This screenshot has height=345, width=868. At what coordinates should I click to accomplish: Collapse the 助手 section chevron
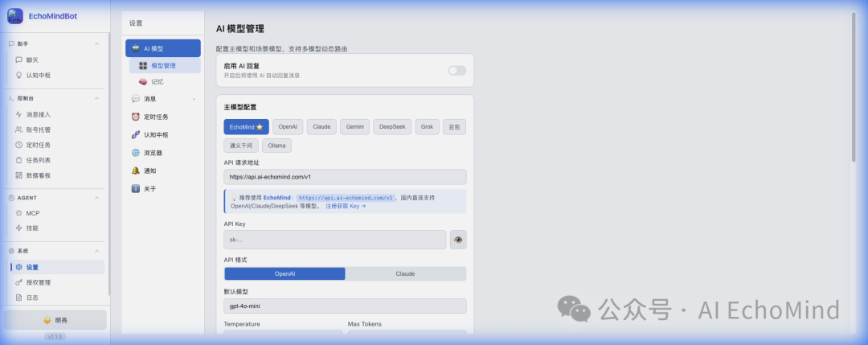tap(97, 43)
